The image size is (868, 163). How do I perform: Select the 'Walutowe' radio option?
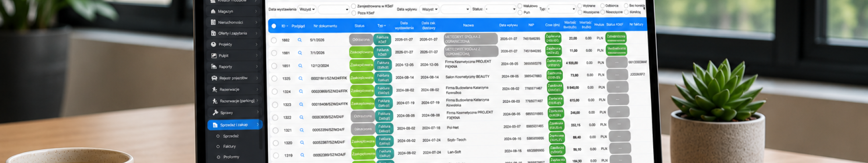tap(520, 6)
